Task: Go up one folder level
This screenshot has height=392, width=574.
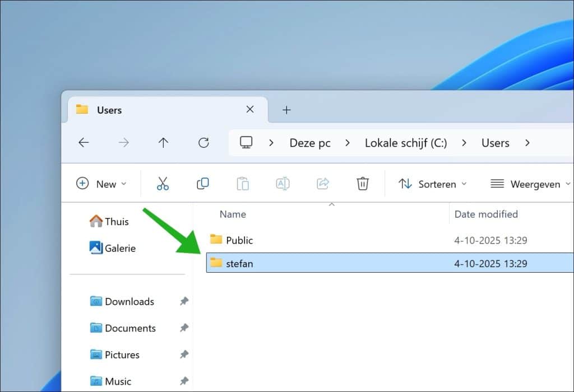Action: pos(163,143)
